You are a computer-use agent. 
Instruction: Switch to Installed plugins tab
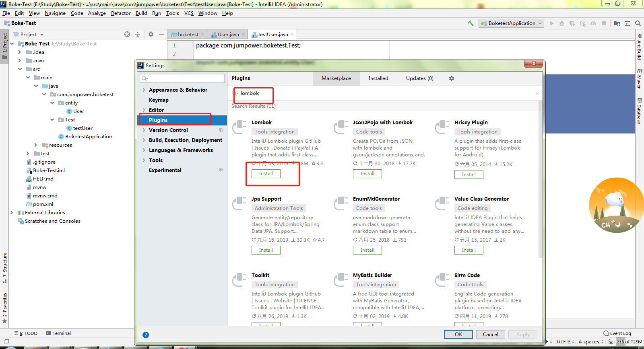click(x=378, y=78)
